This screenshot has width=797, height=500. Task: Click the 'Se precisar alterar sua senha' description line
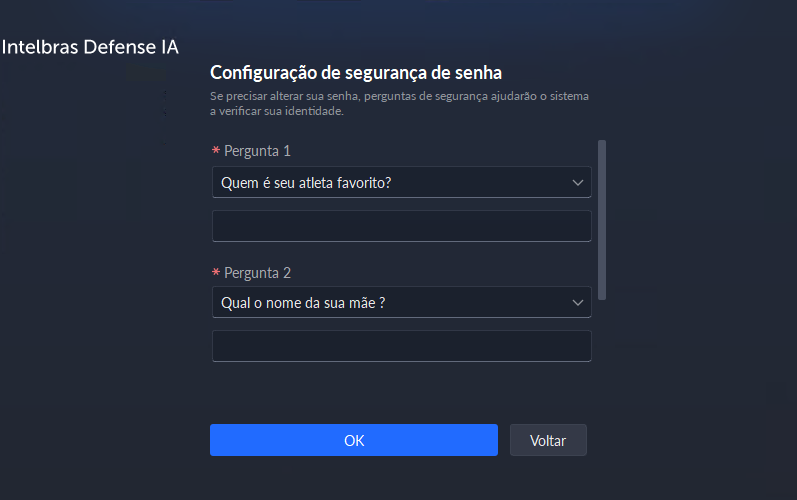pos(400,97)
